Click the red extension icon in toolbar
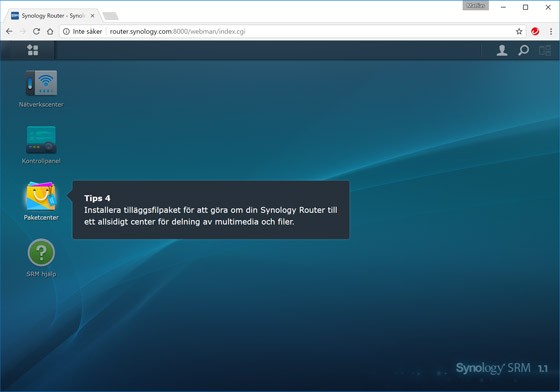 click(535, 31)
